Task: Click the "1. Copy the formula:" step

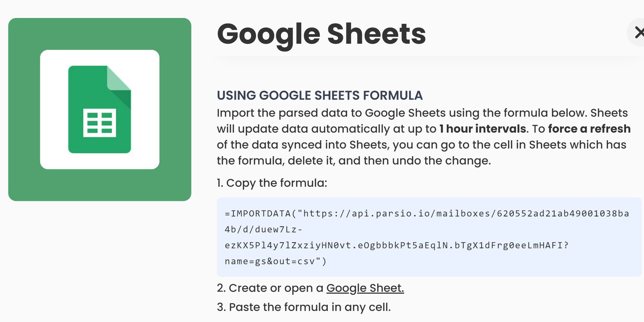Action: click(272, 183)
